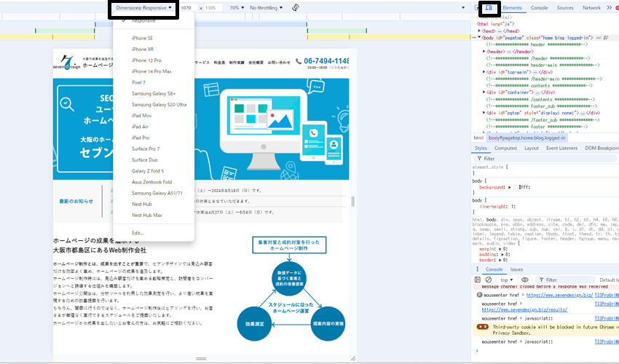Click the viewport height field 1105
The height and width of the screenshot is (364, 619).
[212, 7]
